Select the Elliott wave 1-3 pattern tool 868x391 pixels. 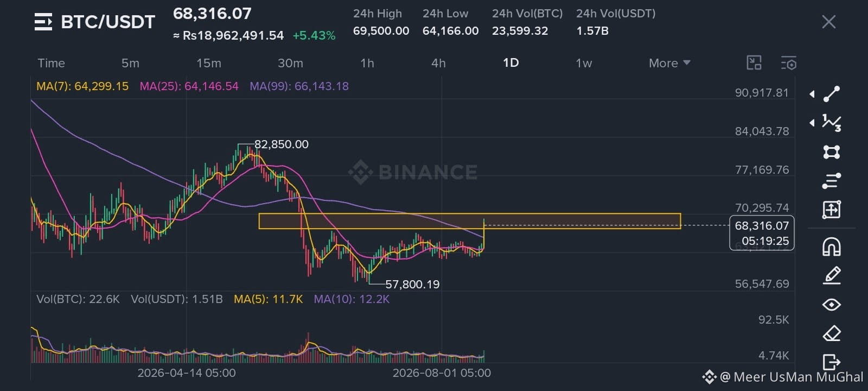click(832, 123)
